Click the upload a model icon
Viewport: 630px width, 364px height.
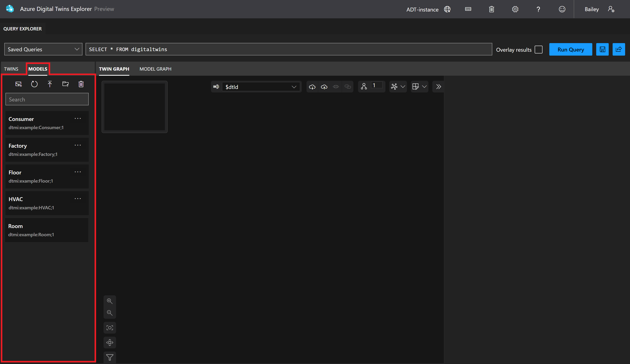tap(50, 84)
